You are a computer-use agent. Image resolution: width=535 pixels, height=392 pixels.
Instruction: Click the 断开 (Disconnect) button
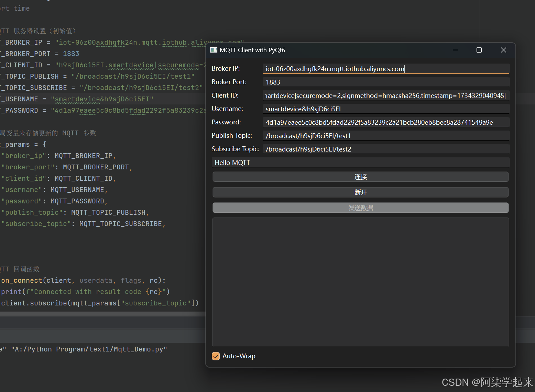360,192
